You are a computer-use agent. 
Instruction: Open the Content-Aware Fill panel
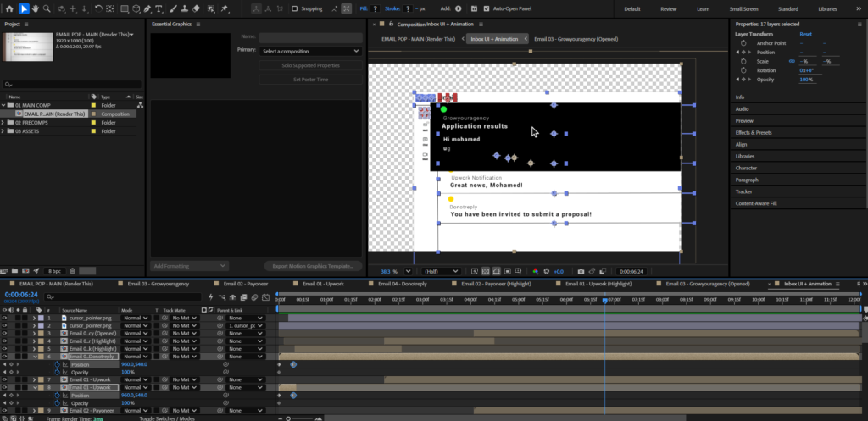[755, 203]
